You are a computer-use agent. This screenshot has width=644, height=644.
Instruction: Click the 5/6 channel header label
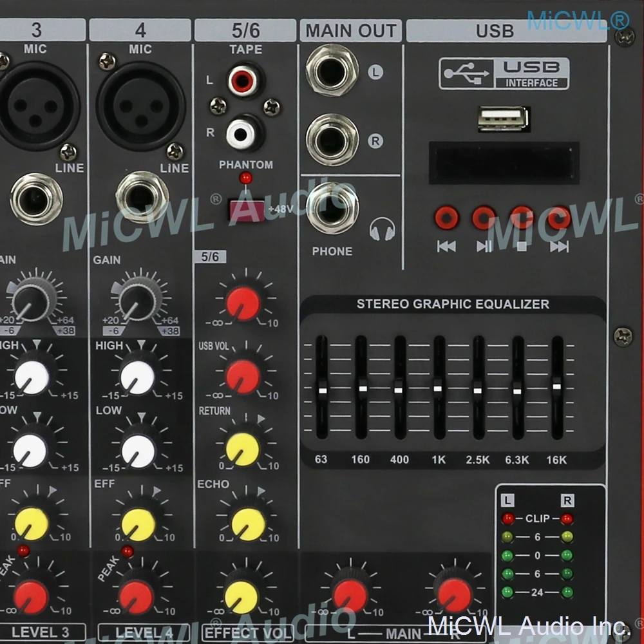pyautogui.click(x=245, y=30)
